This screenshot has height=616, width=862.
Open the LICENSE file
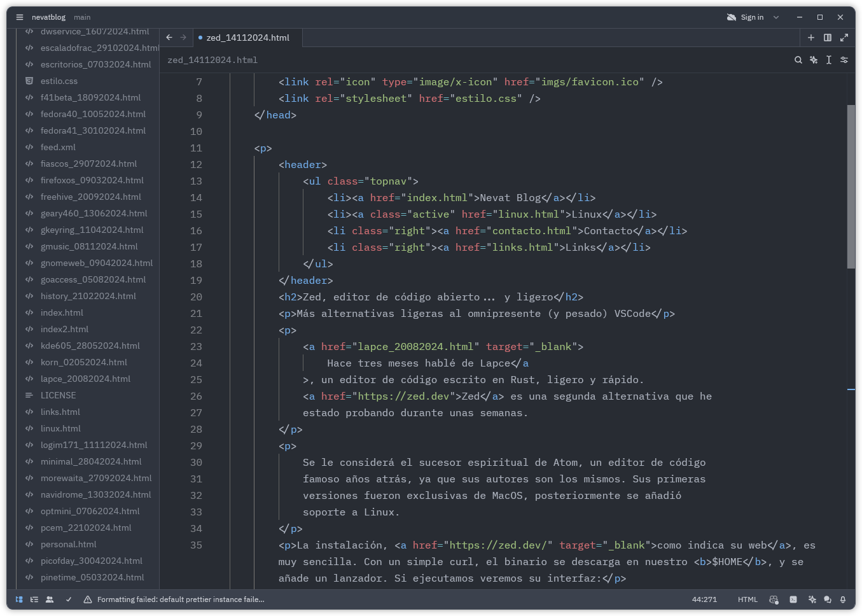click(x=58, y=395)
